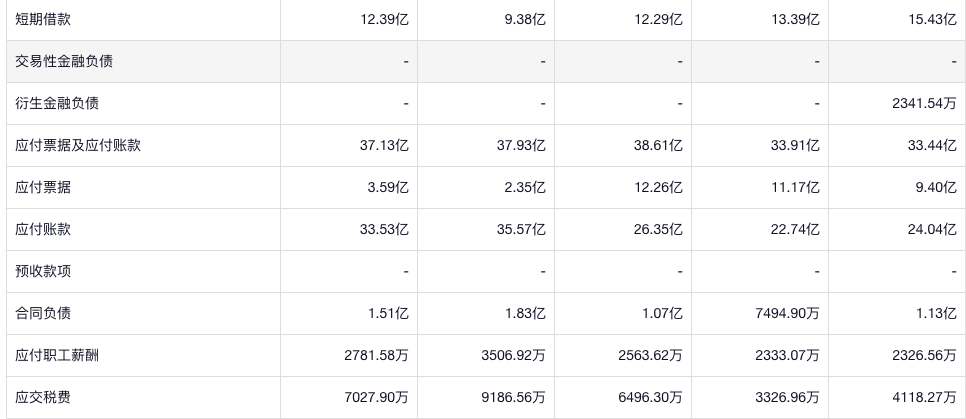Click the 短期借款 row label

43,19
